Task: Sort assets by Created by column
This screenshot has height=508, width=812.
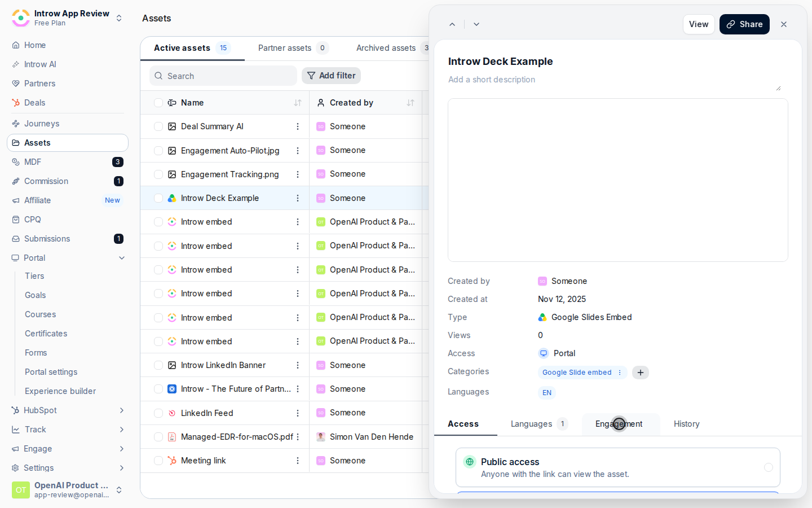Action: point(411,103)
